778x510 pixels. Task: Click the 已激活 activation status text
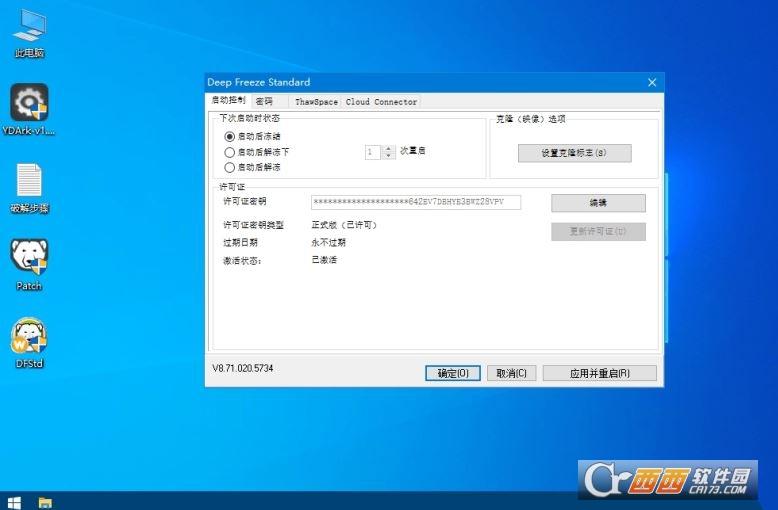[x=324, y=260]
